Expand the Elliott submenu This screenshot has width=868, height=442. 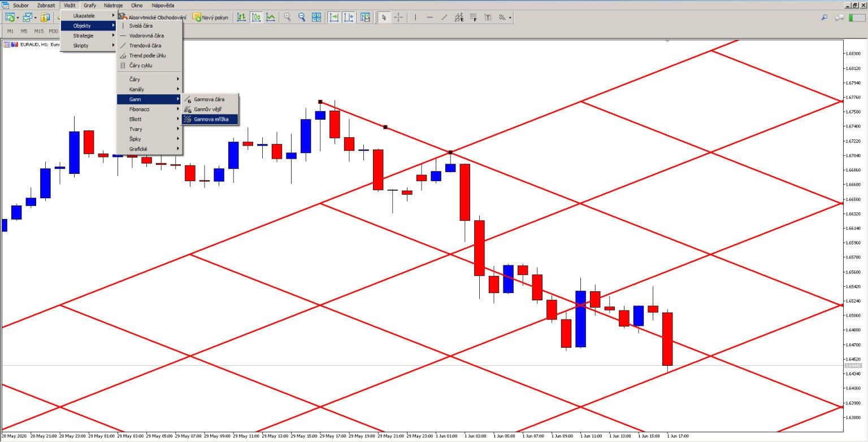point(149,119)
